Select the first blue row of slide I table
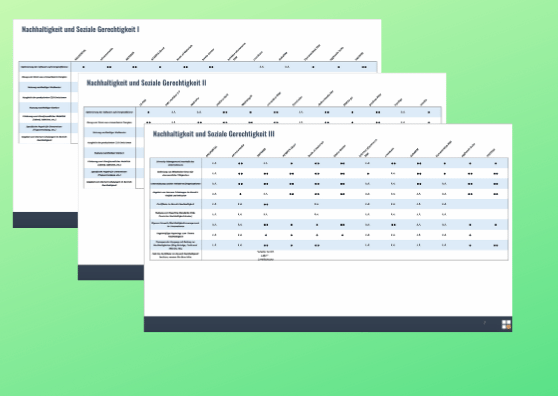Screen dimensions: 558x396 pos(198,67)
